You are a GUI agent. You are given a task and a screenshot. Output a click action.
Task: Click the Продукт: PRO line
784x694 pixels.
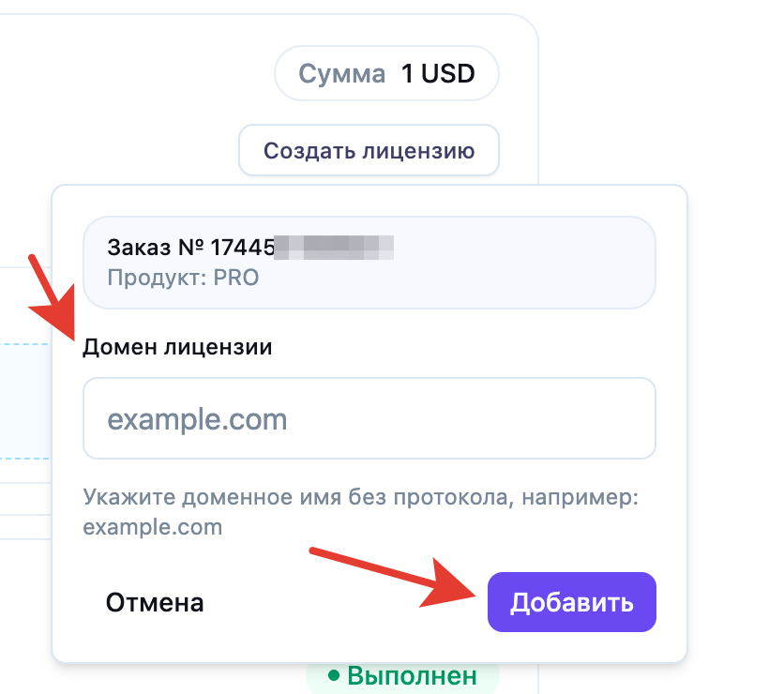point(183,278)
